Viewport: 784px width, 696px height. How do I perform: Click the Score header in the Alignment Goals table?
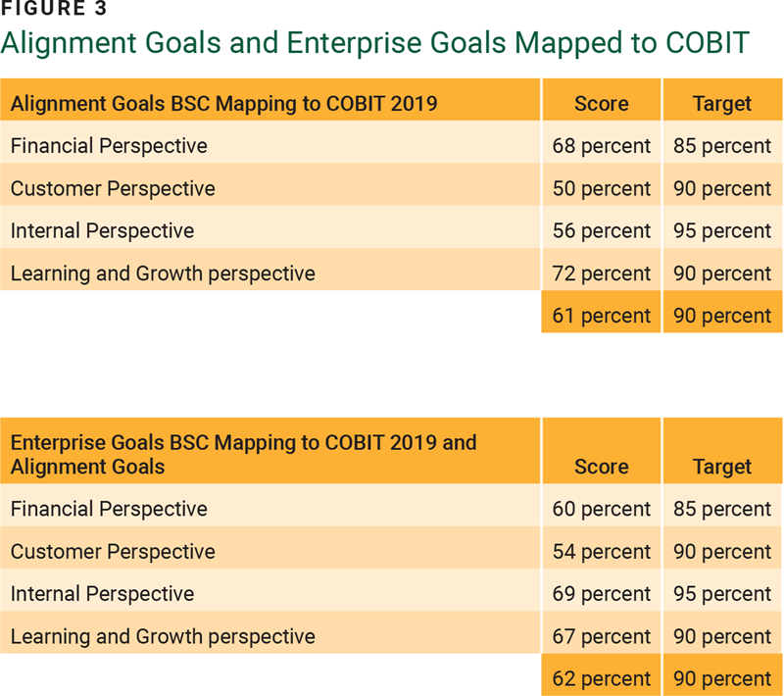pyautogui.click(x=601, y=103)
